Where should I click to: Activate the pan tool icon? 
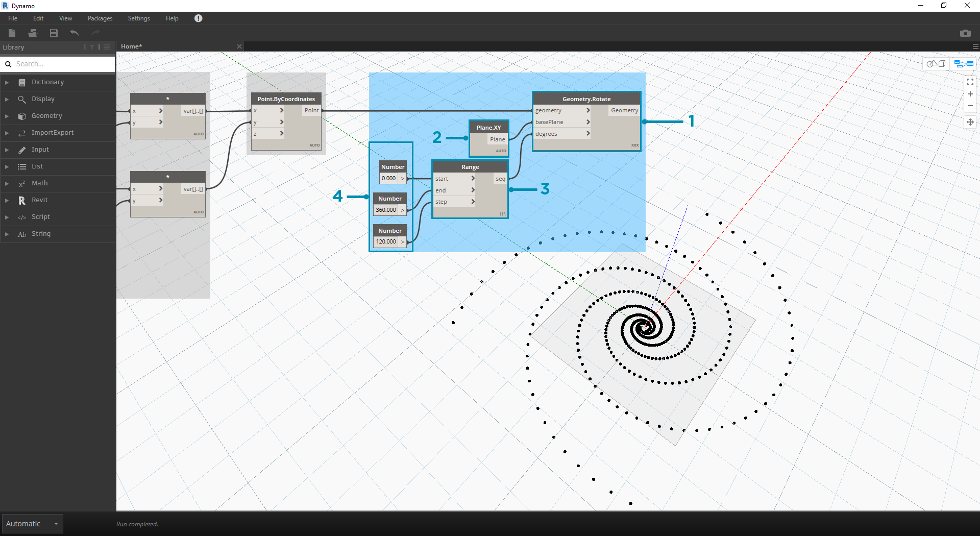pyautogui.click(x=970, y=122)
